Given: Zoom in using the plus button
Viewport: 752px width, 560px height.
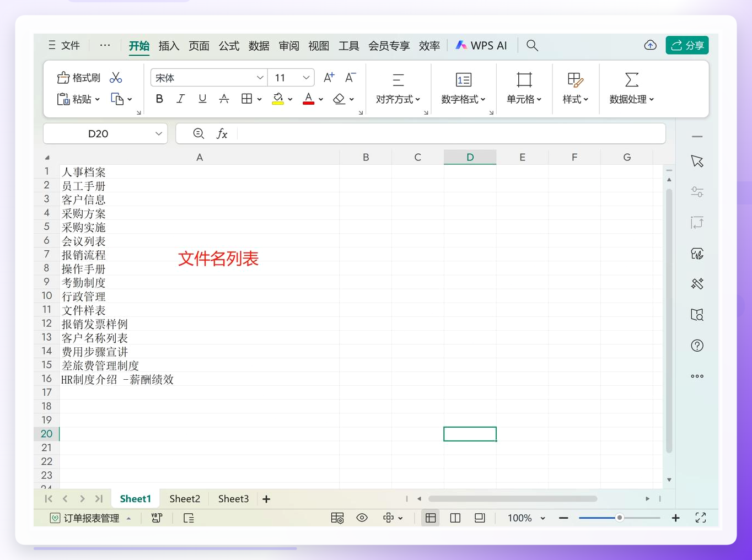Looking at the screenshot, I should pos(675,518).
